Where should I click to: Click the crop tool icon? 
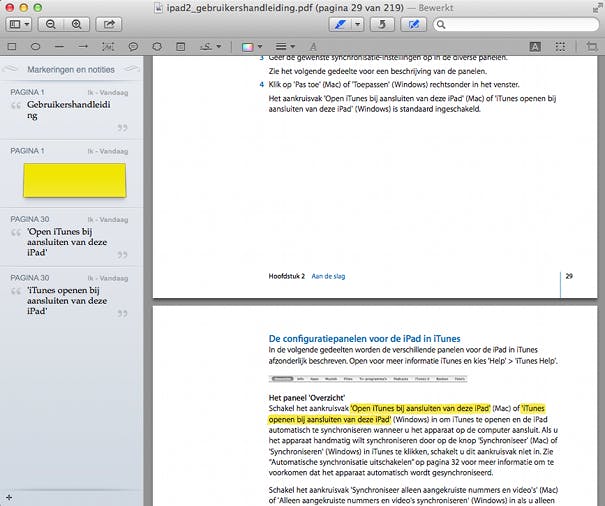tap(591, 47)
